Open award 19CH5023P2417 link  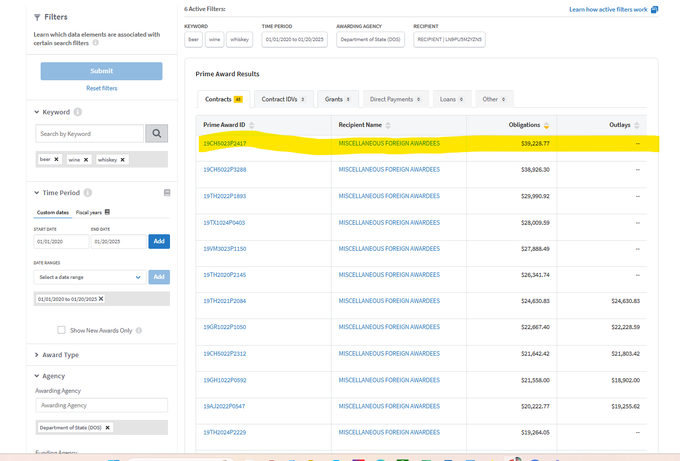224,143
